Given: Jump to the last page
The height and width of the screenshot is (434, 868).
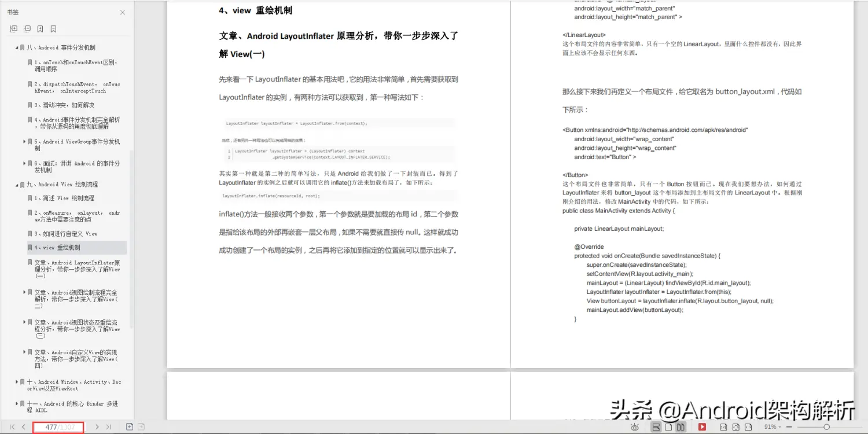Looking at the screenshot, I should pos(108,427).
